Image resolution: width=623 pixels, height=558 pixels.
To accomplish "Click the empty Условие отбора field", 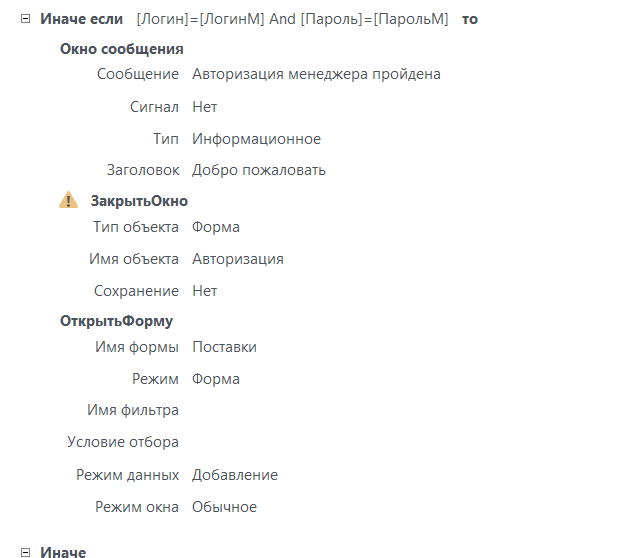I will pos(278,442).
